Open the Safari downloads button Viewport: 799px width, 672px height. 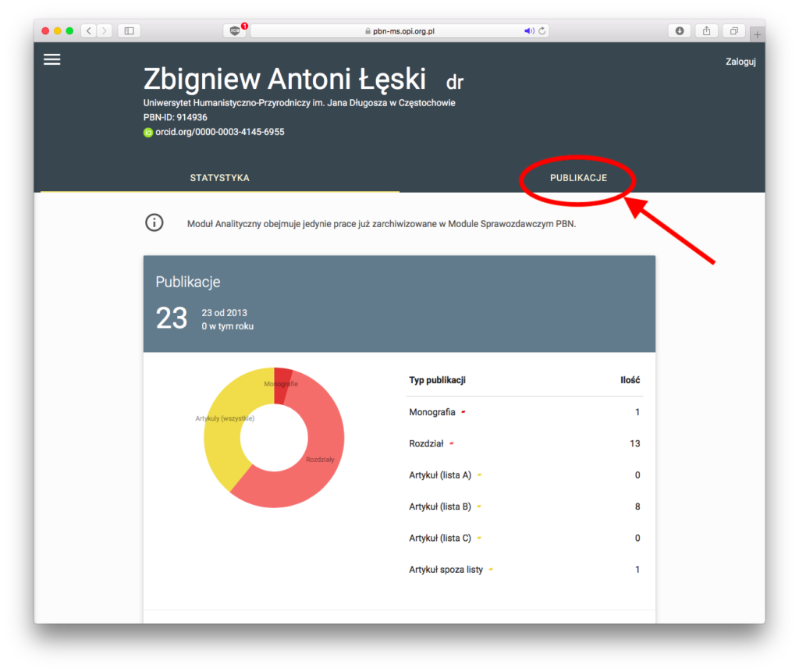pos(680,31)
